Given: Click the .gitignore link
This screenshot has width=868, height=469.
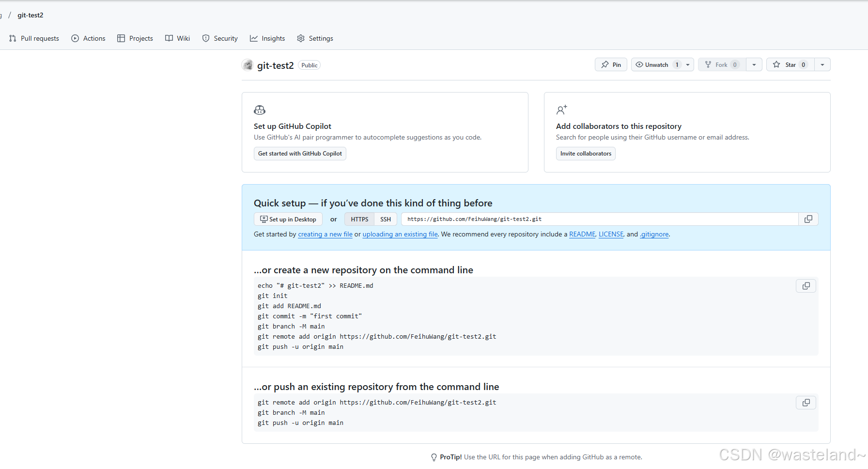Looking at the screenshot, I should click(x=654, y=234).
